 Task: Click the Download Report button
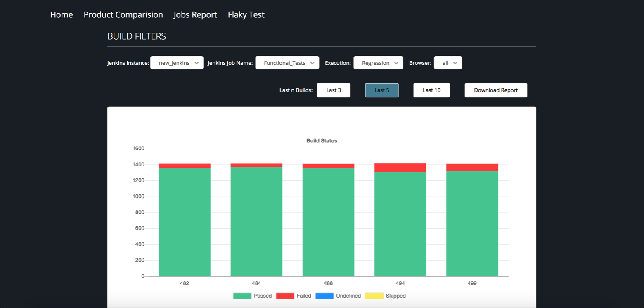click(x=495, y=90)
